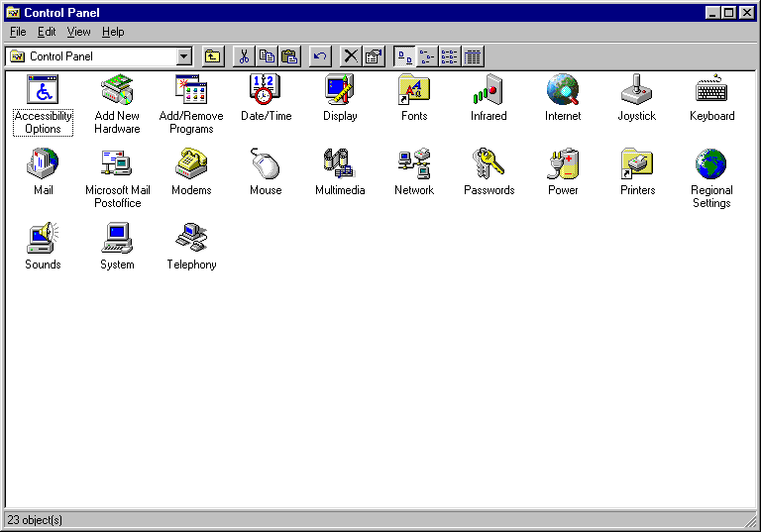This screenshot has width=761, height=532.
Task: Click the Paste clipboard toolbar button
Action: pyautogui.click(x=289, y=56)
